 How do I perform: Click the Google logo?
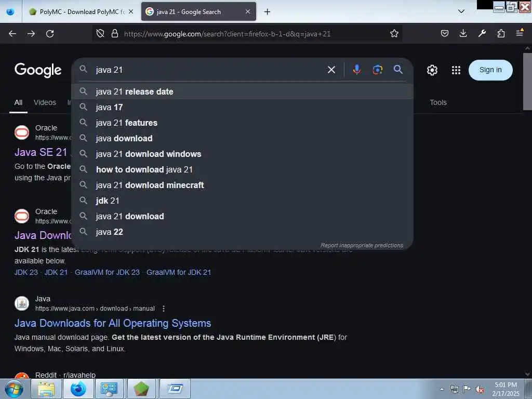[38, 70]
